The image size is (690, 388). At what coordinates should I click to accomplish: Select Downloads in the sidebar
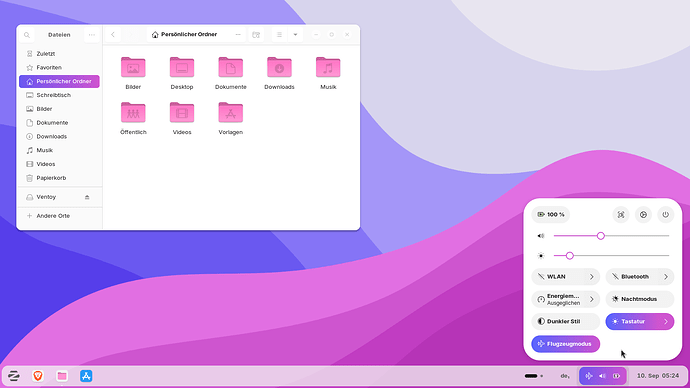point(59,136)
